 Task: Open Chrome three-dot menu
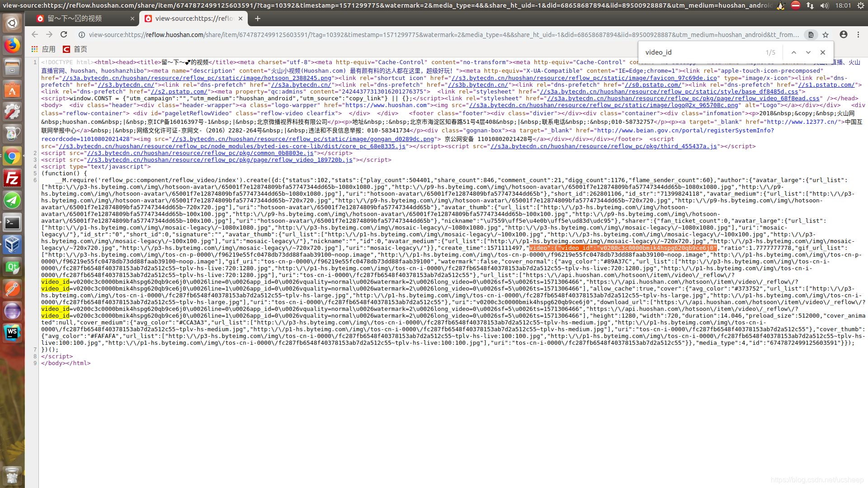(858, 34)
